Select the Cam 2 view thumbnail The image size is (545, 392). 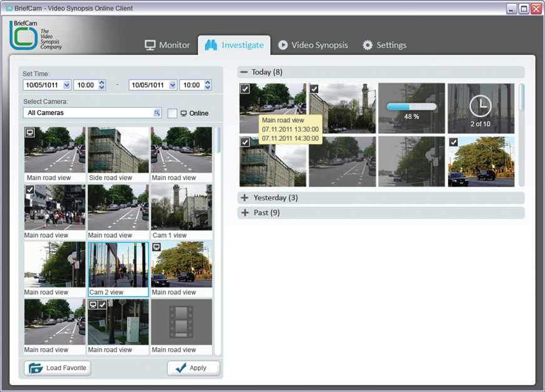(x=118, y=266)
